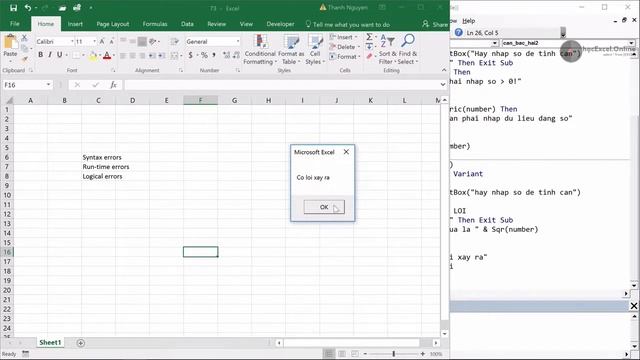Close the Microsoft Excel message box

coord(346,152)
